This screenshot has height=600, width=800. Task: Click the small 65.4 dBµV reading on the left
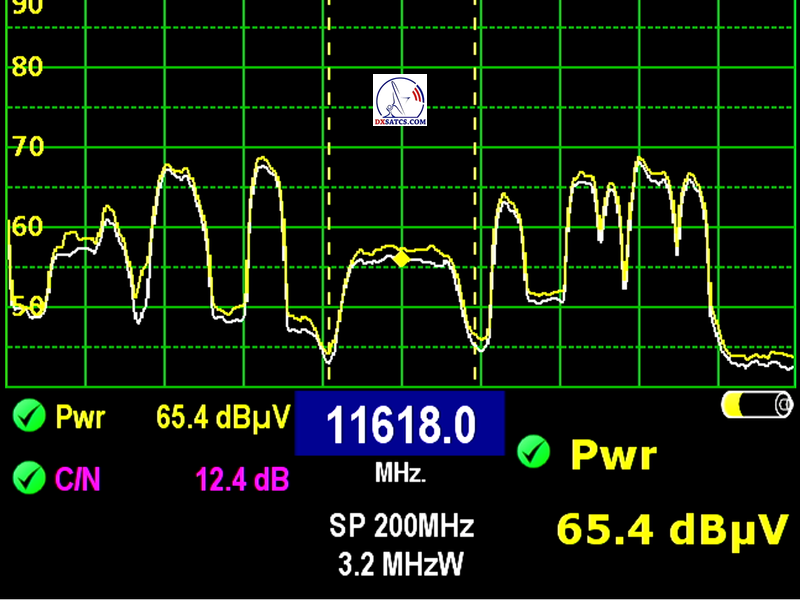pyautogui.click(x=223, y=416)
